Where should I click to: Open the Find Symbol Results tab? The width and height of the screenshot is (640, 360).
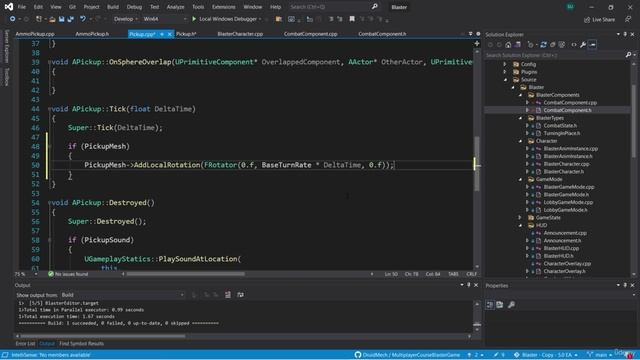pos(81,344)
